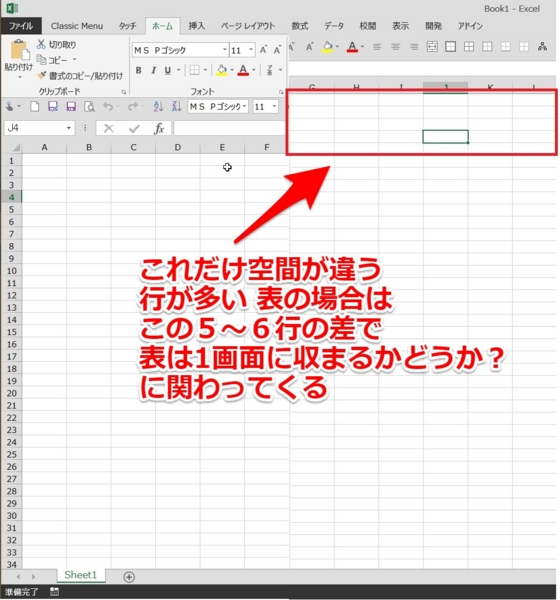This screenshot has width=560, height=600.
Task: Open the quick toolbar font name dropdown
Action: click(244, 106)
